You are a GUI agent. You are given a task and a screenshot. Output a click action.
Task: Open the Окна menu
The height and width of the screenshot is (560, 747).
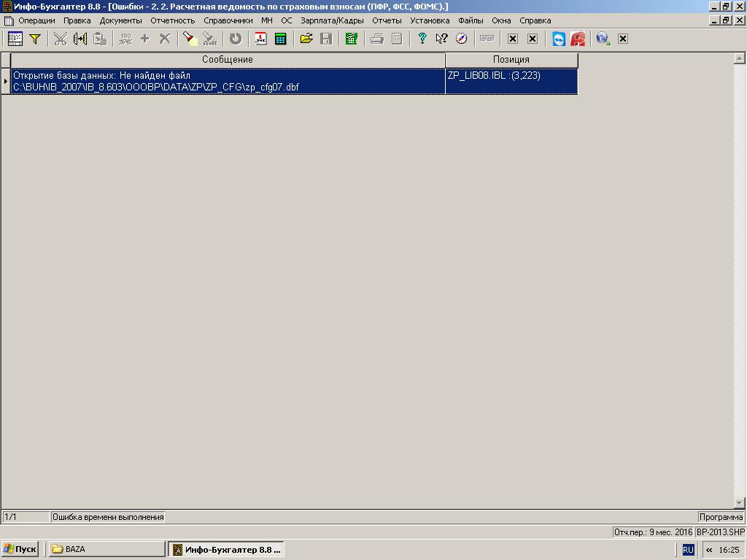[x=501, y=20]
